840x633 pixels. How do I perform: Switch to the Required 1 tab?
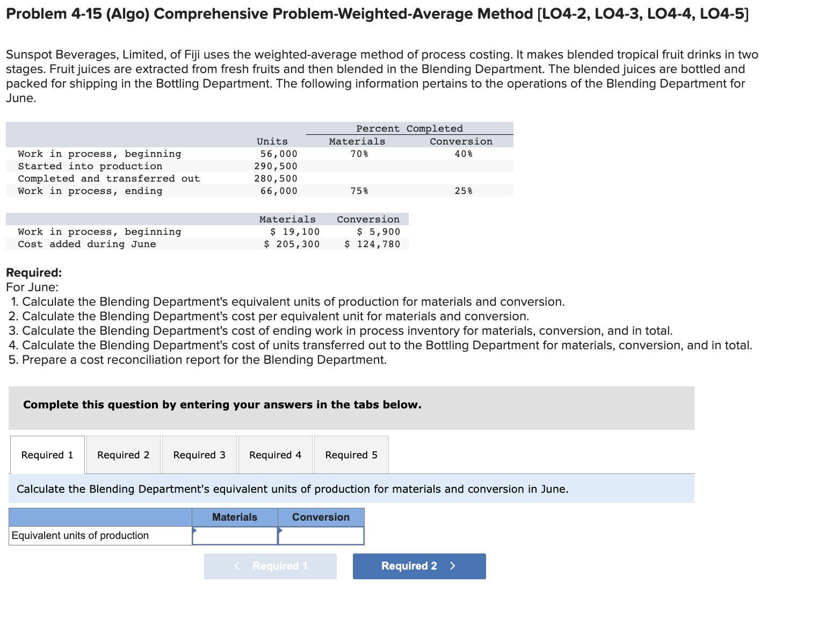(x=47, y=455)
